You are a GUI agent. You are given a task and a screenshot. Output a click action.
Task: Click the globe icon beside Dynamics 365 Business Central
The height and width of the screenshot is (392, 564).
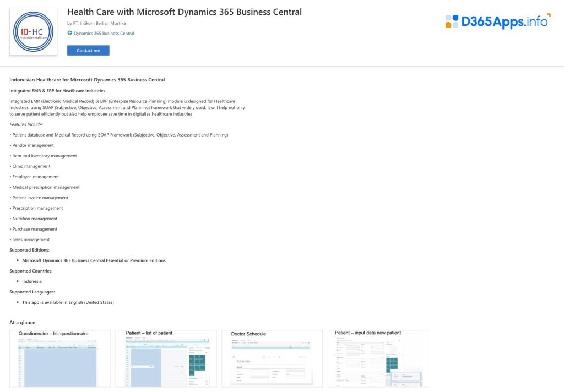click(x=70, y=33)
